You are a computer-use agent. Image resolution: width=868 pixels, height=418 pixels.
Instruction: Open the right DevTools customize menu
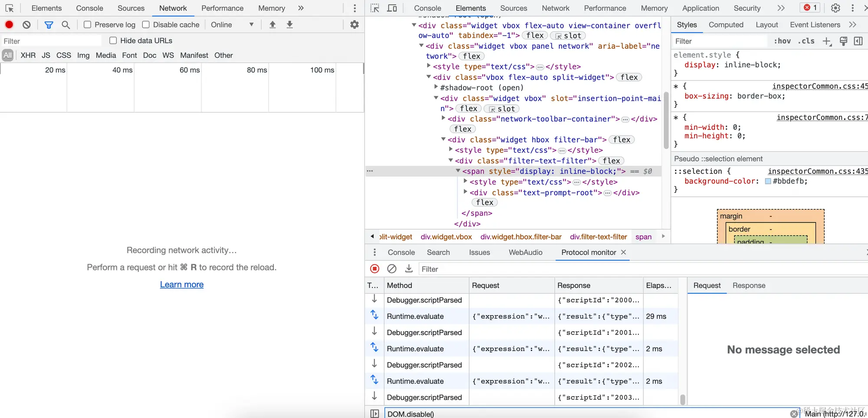[x=853, y=8]
